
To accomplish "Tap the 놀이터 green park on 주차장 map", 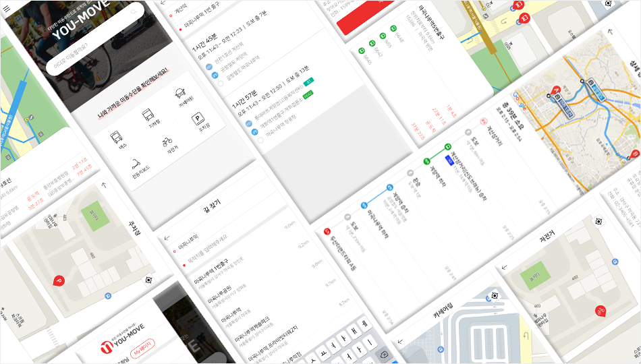I will tap(95, 216).
